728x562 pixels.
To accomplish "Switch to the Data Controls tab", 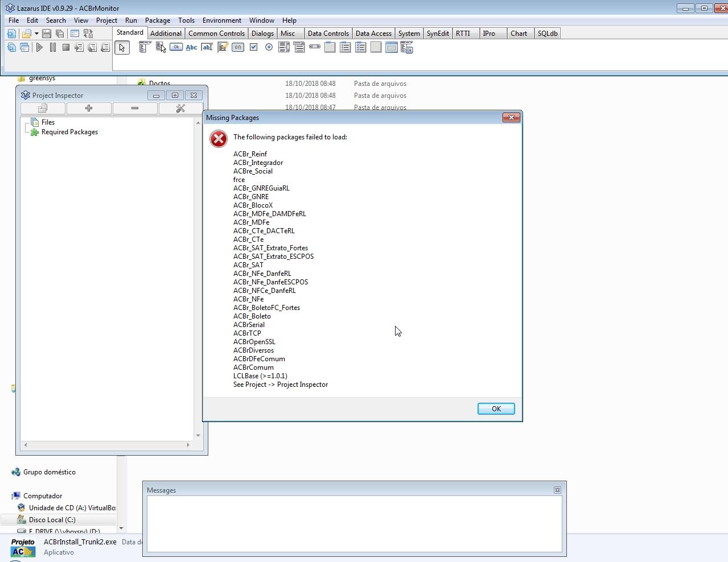I will [328, 34].
